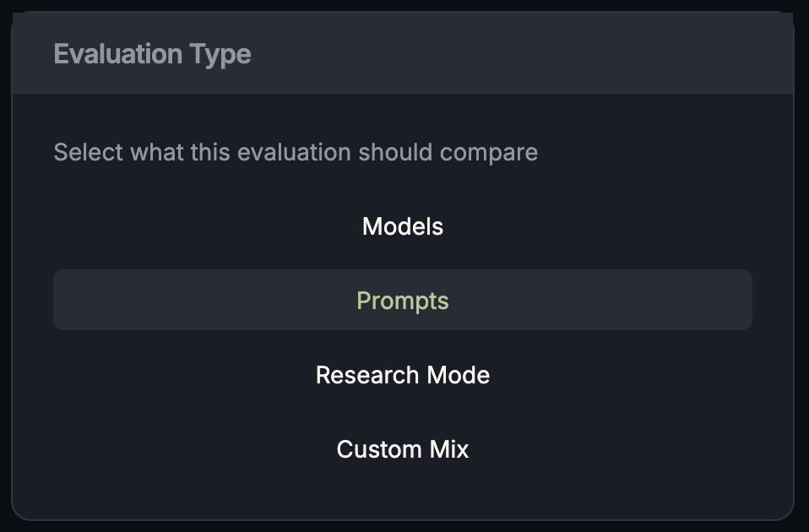The height and width of the screenshot is (532, 809).
Task: Switch selection from Prompts to Models
Action: point(403,226)
